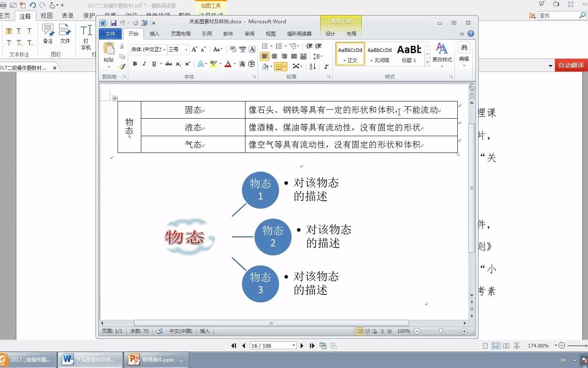Open the Sort dialog from the paragraph group
588x368 pixels.
pos(312,67)
